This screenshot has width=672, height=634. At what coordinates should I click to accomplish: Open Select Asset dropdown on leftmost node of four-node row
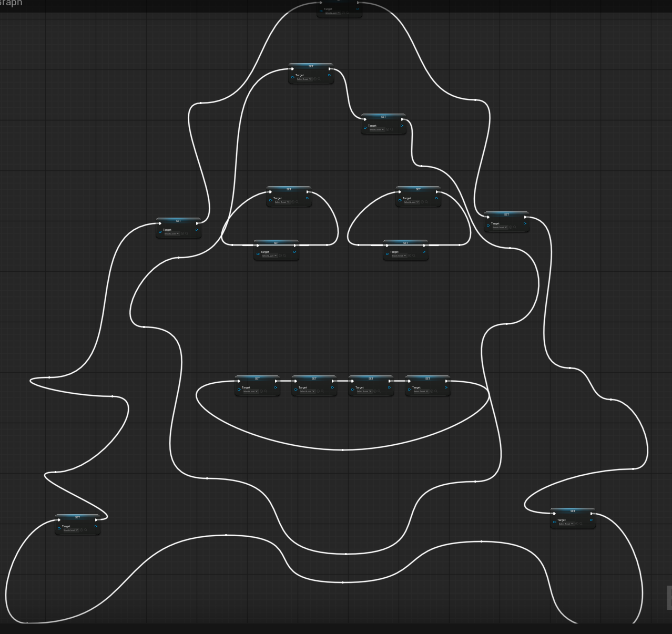250,391
